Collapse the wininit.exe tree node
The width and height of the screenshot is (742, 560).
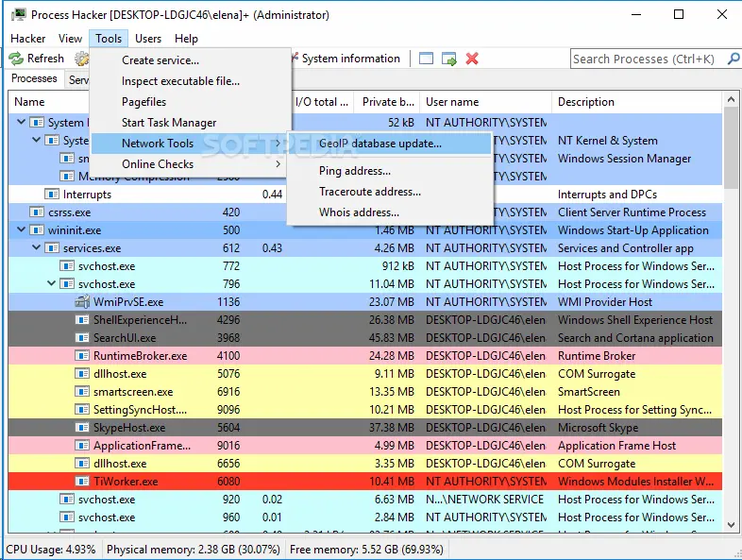(22, 229)
